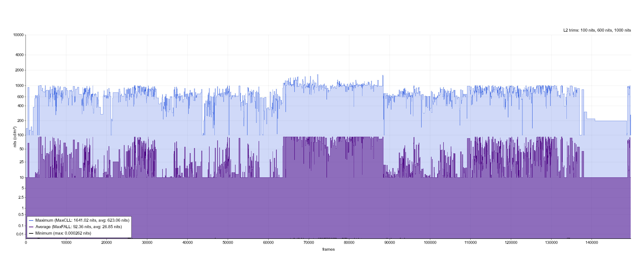This screenshot has height=258, width=644.
Task: Click the 70000 x-axis tick label
Action: [x=308, y=243]
